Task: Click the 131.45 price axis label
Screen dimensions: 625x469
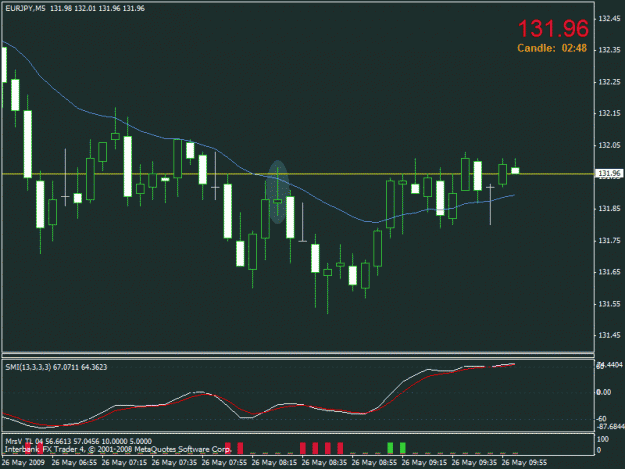Action: 609,335
